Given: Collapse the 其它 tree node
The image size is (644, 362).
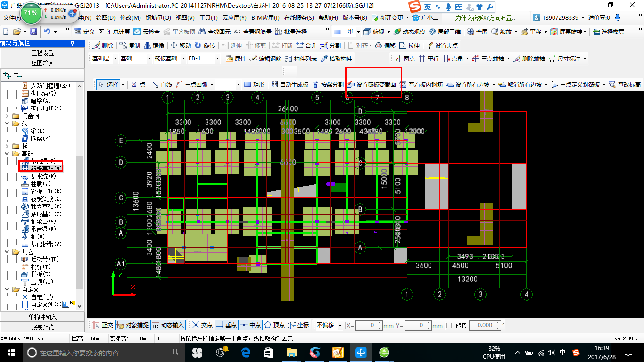Looking at the screenshot, I should click(6, 252).
